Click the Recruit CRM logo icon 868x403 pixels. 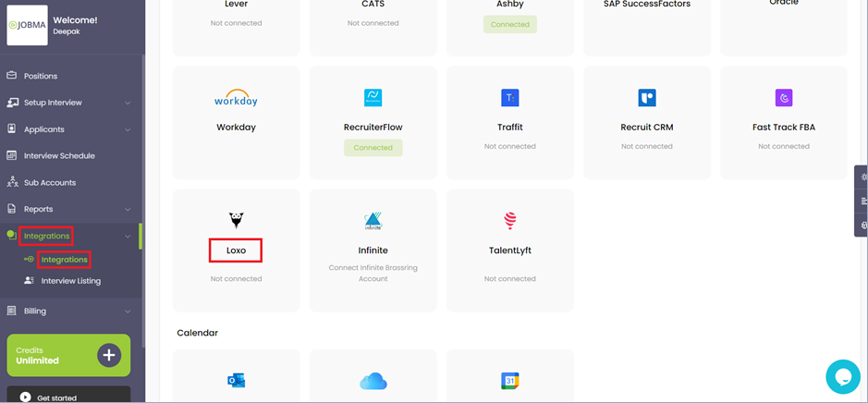pos(646,98)
